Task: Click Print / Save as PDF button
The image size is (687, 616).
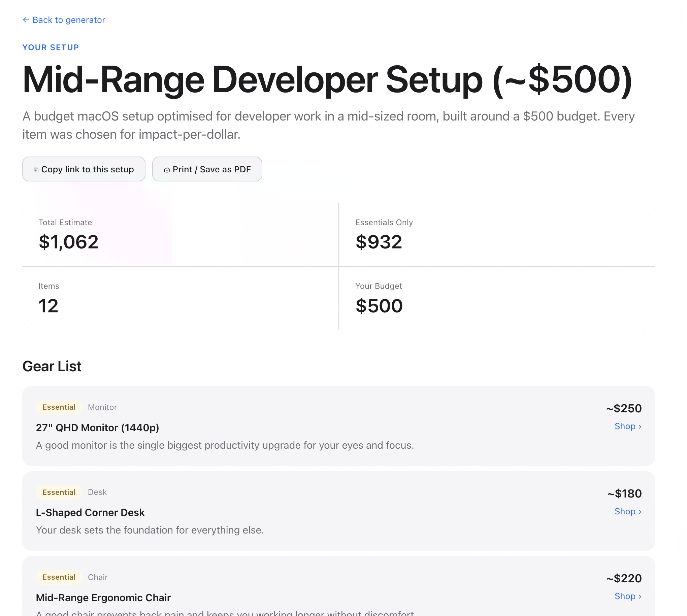Action: point(207,169)
